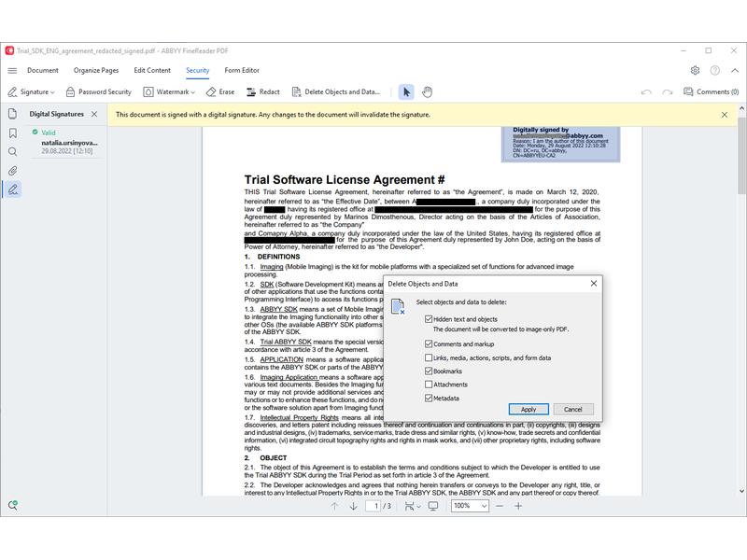Redo the last action
Viewport: 747px width, 560px height.
(x=668, y=91)
